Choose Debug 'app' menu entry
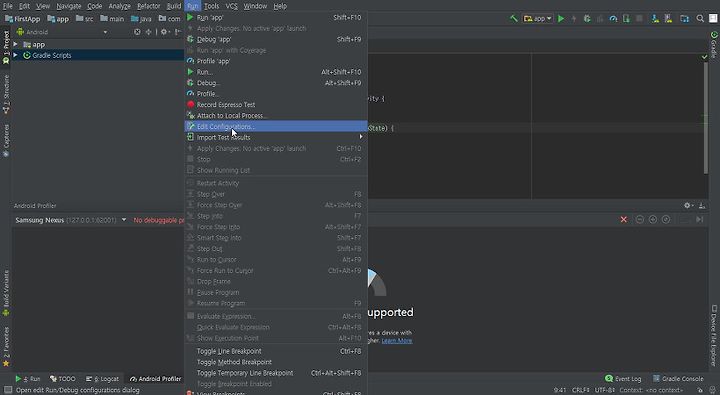Screen dimensions: 720x395 click(x=276, y=40)
